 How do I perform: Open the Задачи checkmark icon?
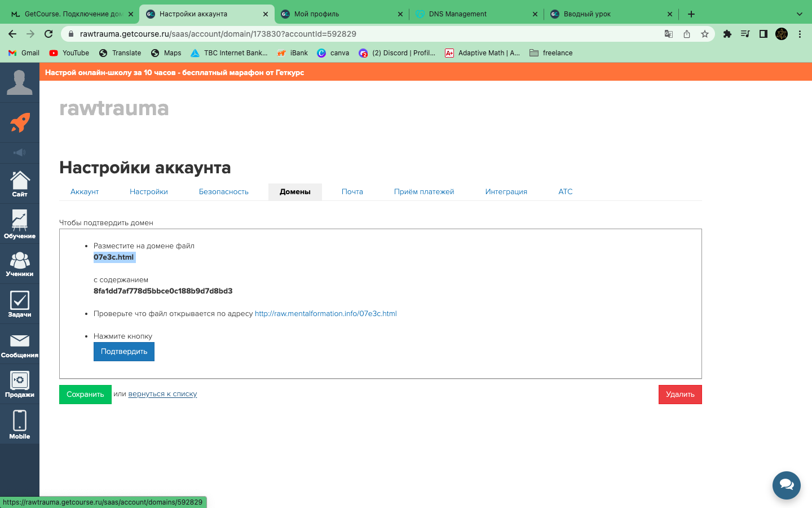[20, 304]
